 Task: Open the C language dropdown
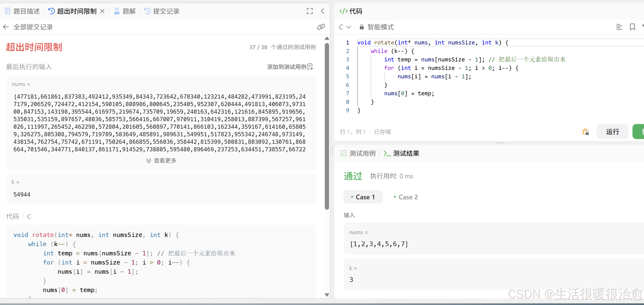pyautogui.click(x=345, y=27)
